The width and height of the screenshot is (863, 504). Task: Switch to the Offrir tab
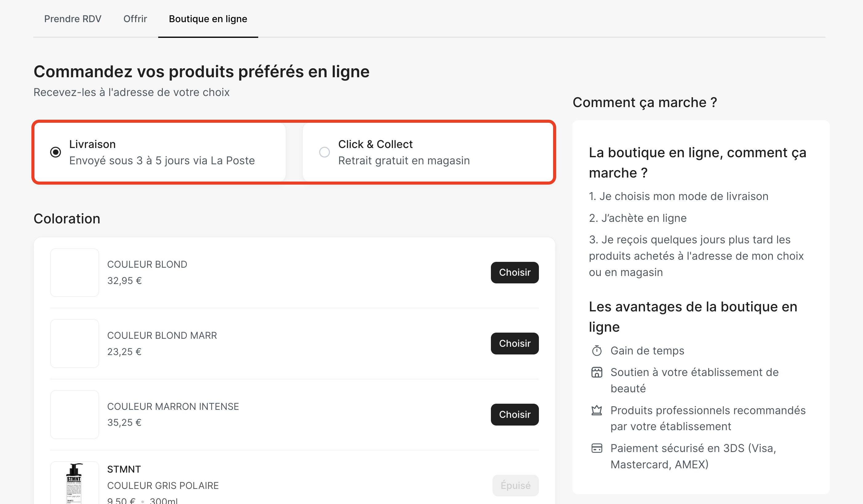click(x=135, y=19)
